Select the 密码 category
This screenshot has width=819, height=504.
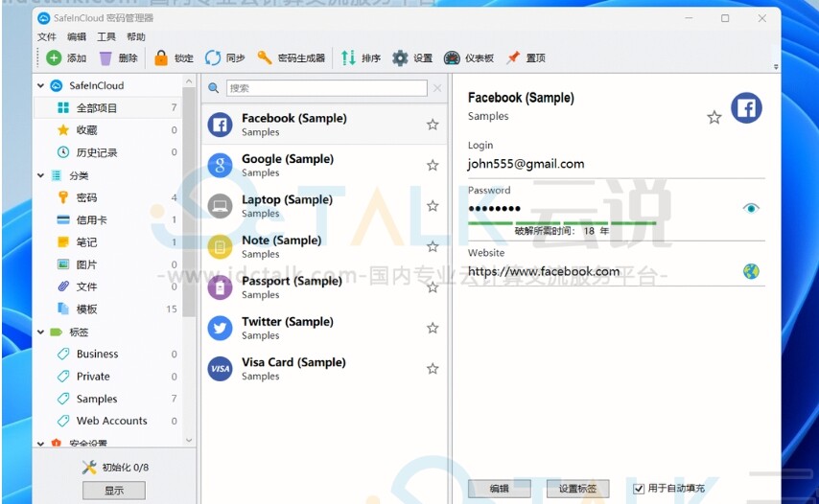click(x=108, y=197)
